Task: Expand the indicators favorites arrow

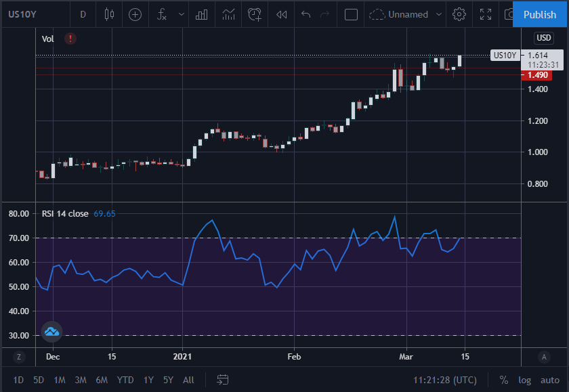Action: 182,14
